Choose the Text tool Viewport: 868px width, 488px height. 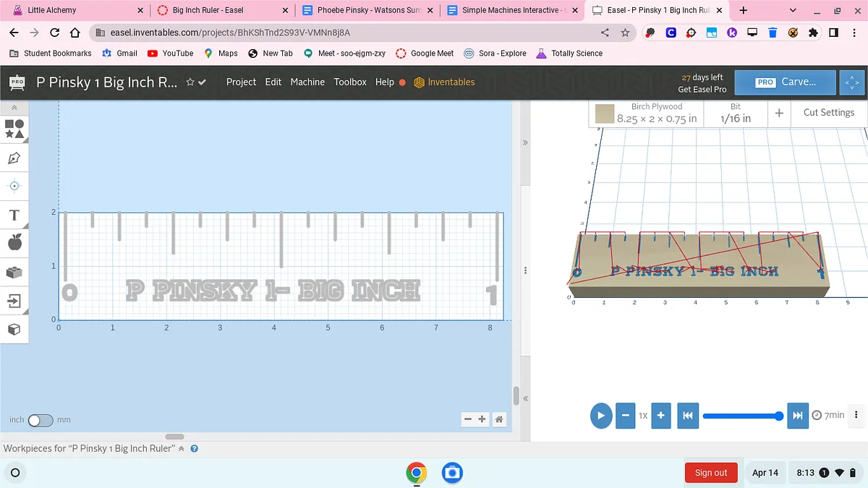[x=14, y=215]
